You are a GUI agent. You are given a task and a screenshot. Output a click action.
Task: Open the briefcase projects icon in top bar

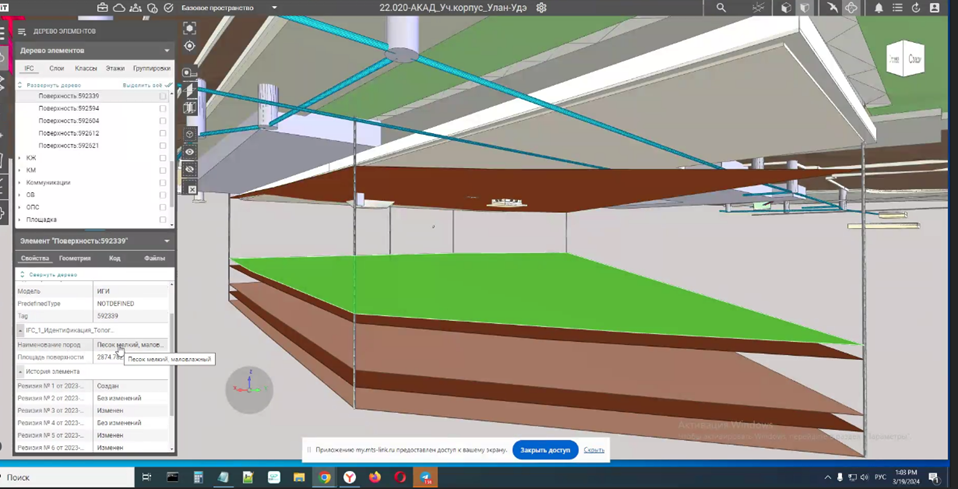point(103,8)
